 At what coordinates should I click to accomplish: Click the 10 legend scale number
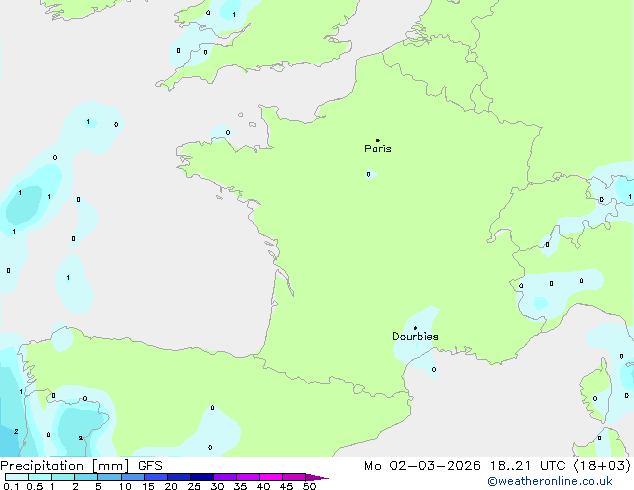125,486
